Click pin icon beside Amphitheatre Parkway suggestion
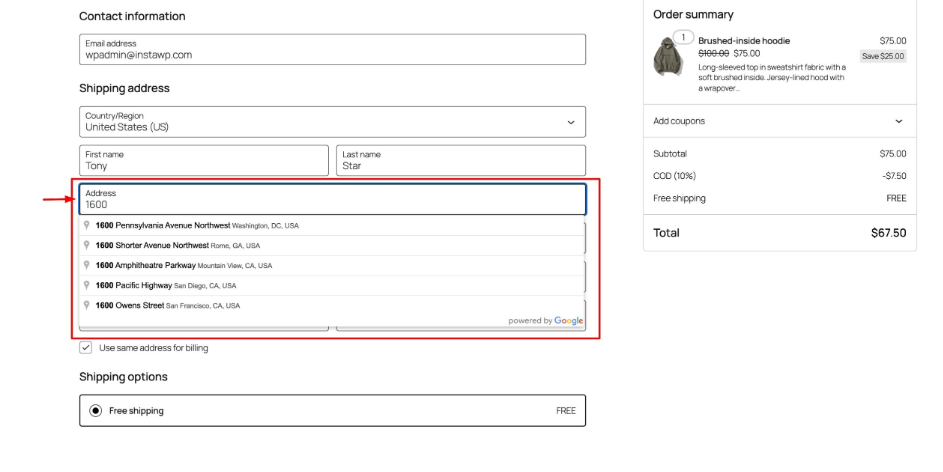The image size is (943, 472). coord(87,265)
